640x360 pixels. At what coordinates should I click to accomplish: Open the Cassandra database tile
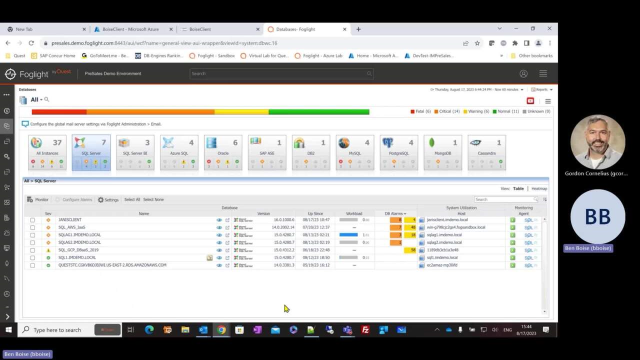click(487, 153)
